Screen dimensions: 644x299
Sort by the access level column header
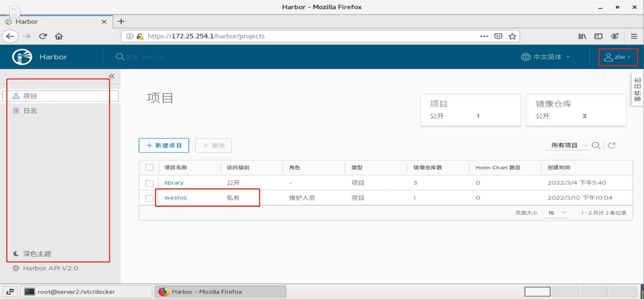[x=238, y=168]
